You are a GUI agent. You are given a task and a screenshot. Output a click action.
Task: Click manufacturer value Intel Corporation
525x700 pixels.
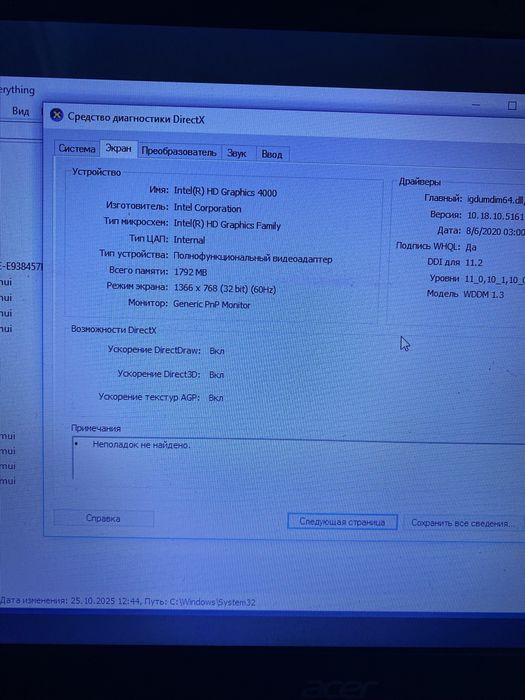pos(207,208)
